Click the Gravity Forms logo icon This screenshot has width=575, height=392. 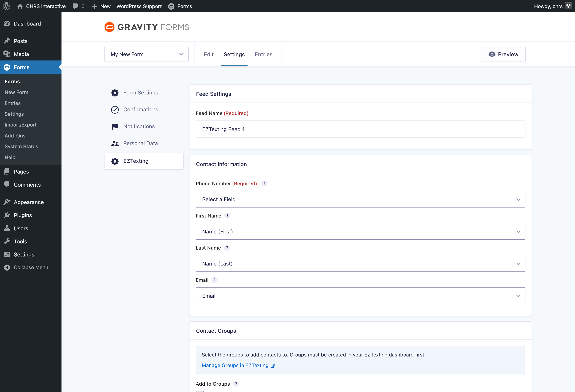109,27
